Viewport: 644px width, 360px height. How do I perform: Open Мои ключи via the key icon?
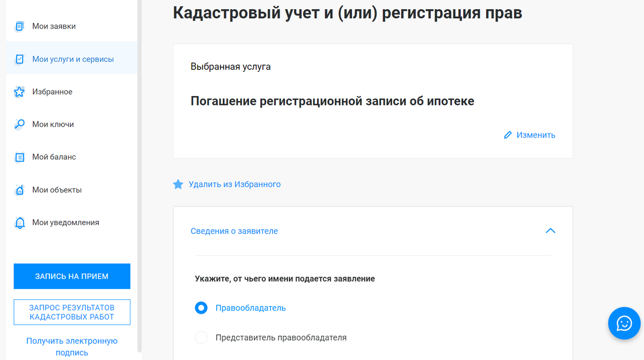pyautogui.click(x=19, y=124)
